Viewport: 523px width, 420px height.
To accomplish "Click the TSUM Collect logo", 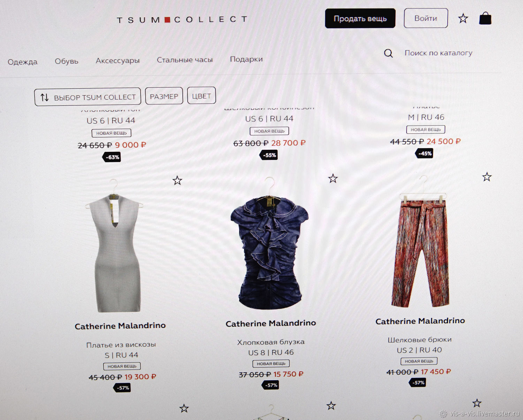I will click(182, 20).
